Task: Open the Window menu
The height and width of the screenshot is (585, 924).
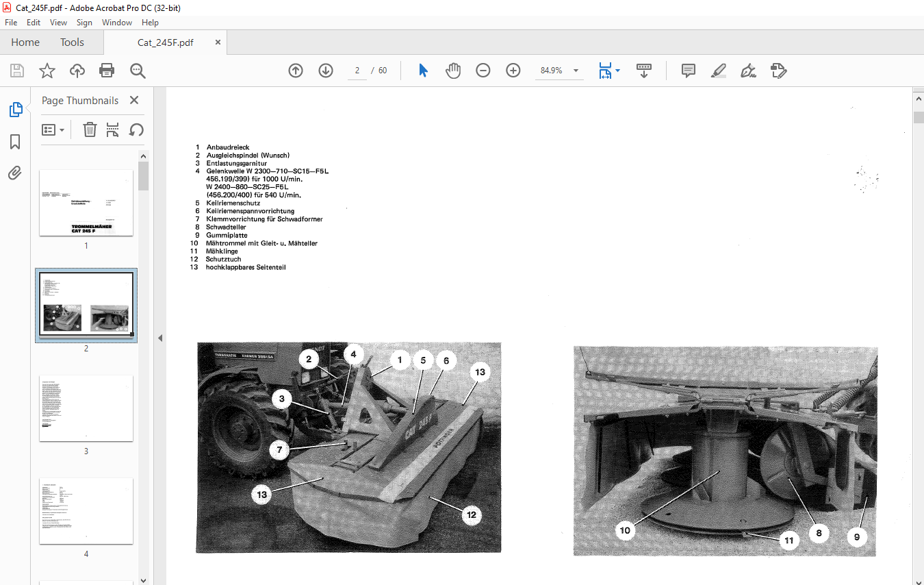Action: coord(117,23)
